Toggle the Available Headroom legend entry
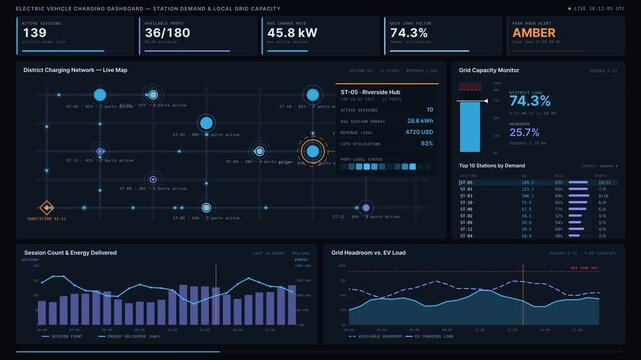 click(x=375, y=336)
